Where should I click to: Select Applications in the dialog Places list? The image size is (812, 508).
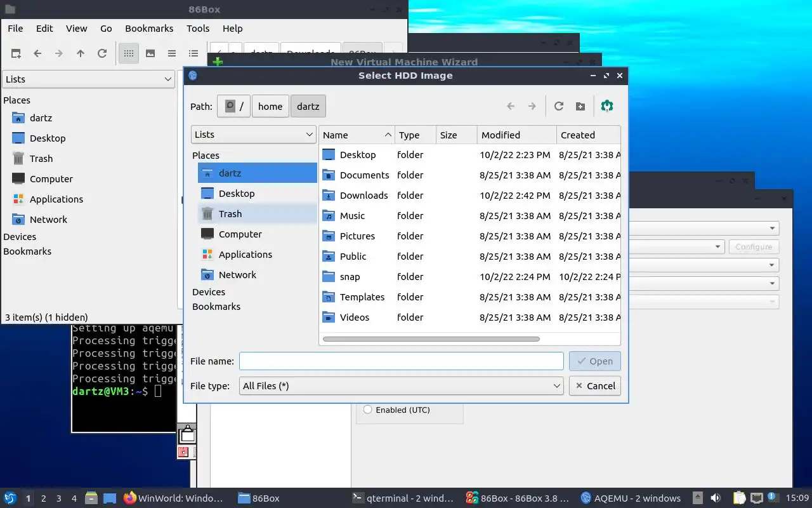258,255
